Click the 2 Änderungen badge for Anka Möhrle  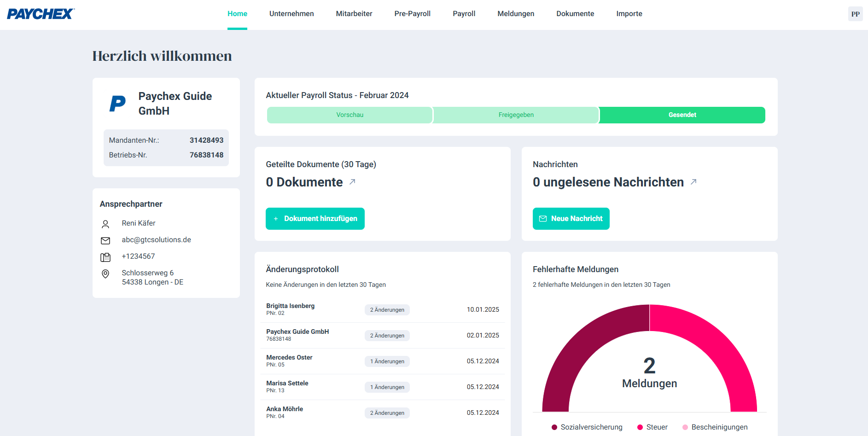point(387,413)
